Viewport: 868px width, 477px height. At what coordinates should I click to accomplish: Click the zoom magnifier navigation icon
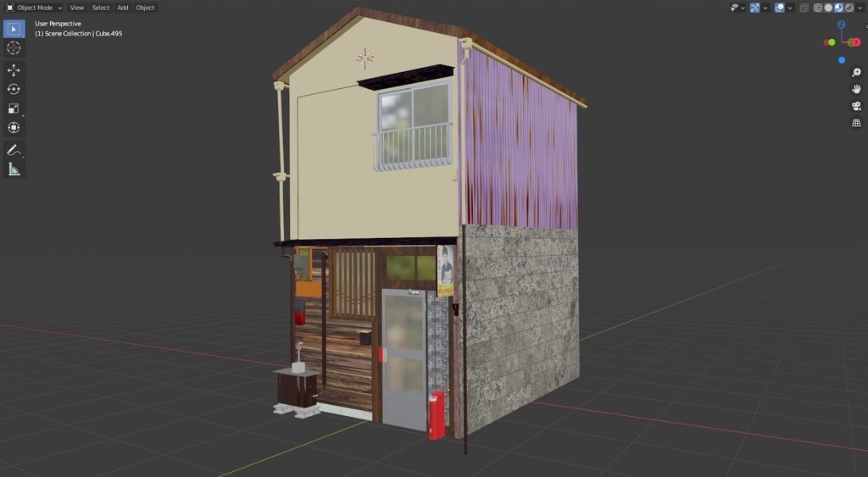tap(856, 73)
